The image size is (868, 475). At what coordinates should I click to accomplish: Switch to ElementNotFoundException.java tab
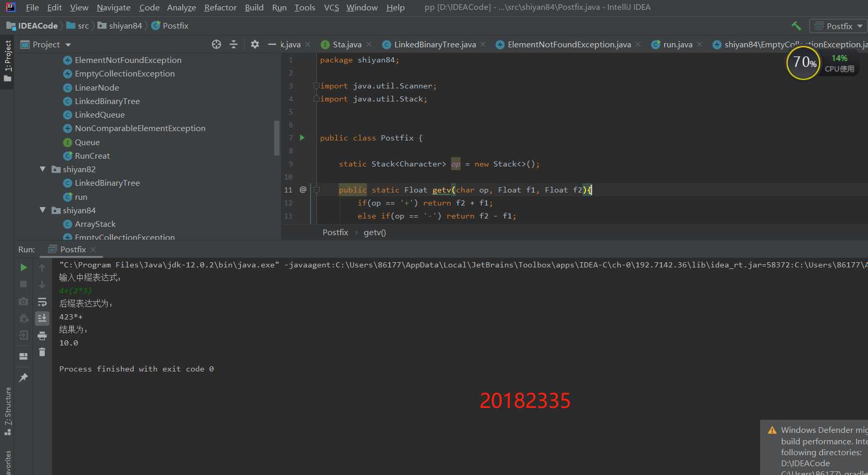pyautogui.click(x=569, y=45)
